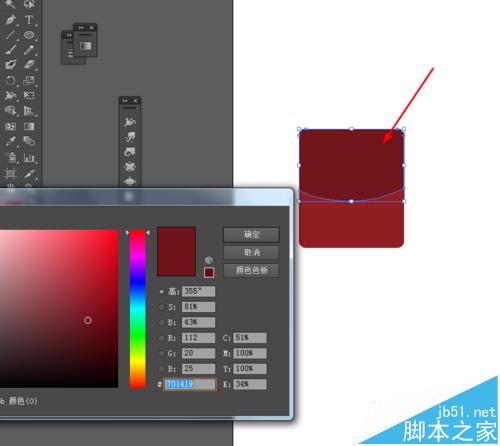Image resolution: width=500 pixels, height=446 pixels.
Task: Select the Eraser tool
Action: 29,64
